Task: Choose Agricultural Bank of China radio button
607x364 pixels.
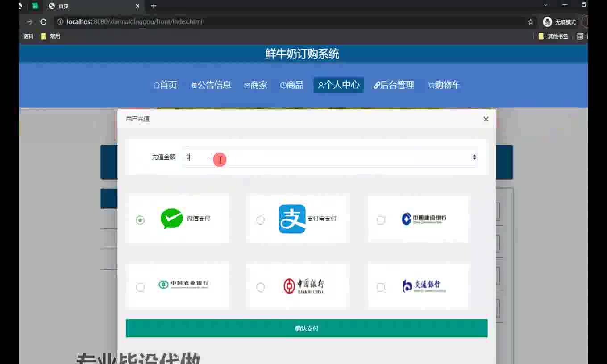Action: [x=140, y=287]
